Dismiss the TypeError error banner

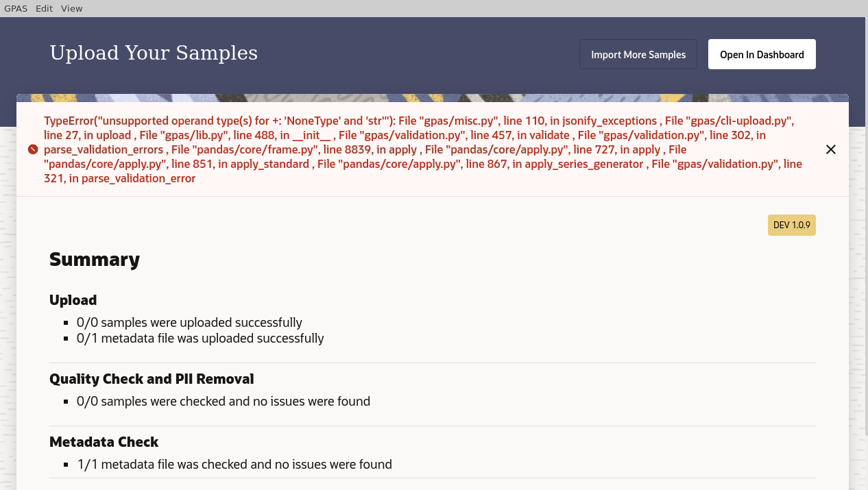pyautogui.click(x=830, y=149)
